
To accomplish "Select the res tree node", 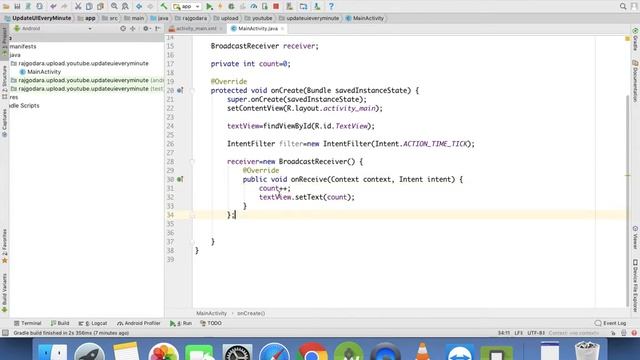I will coord(14,97).
